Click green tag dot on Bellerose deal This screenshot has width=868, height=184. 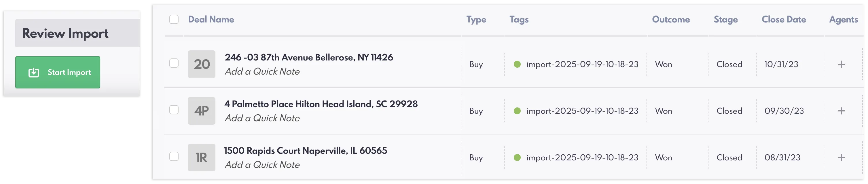[x=517, y=65]
